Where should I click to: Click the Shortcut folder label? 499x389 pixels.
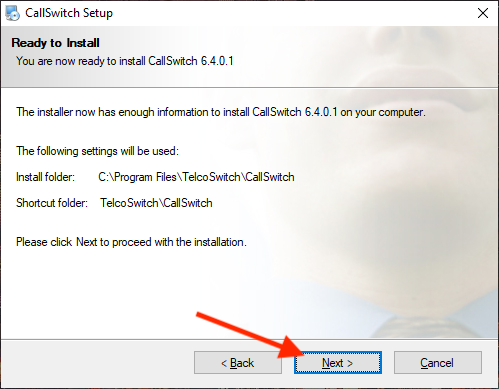(x=52, y=203)
